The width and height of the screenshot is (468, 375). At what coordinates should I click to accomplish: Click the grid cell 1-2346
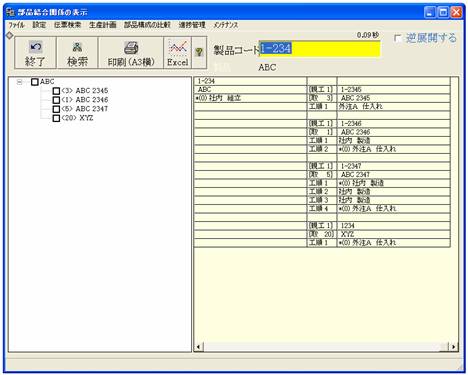(x=394, y=124)
